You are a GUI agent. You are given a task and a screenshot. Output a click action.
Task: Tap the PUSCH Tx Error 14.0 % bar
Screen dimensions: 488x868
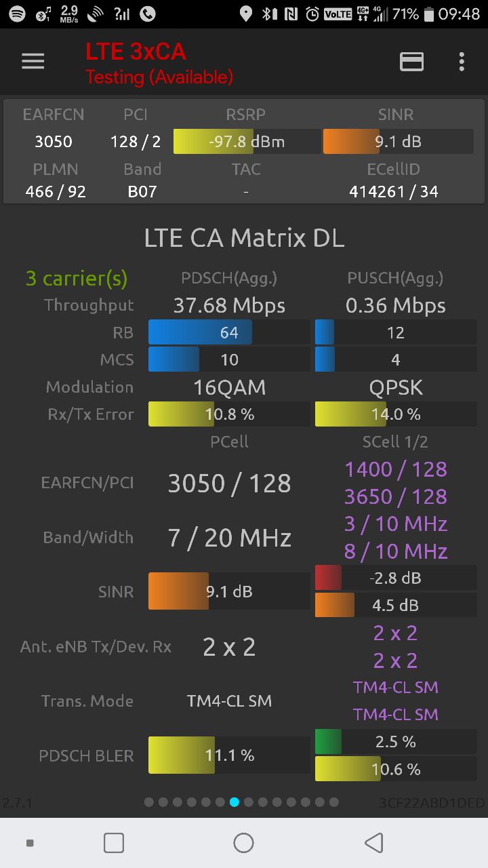click(396, 414)
